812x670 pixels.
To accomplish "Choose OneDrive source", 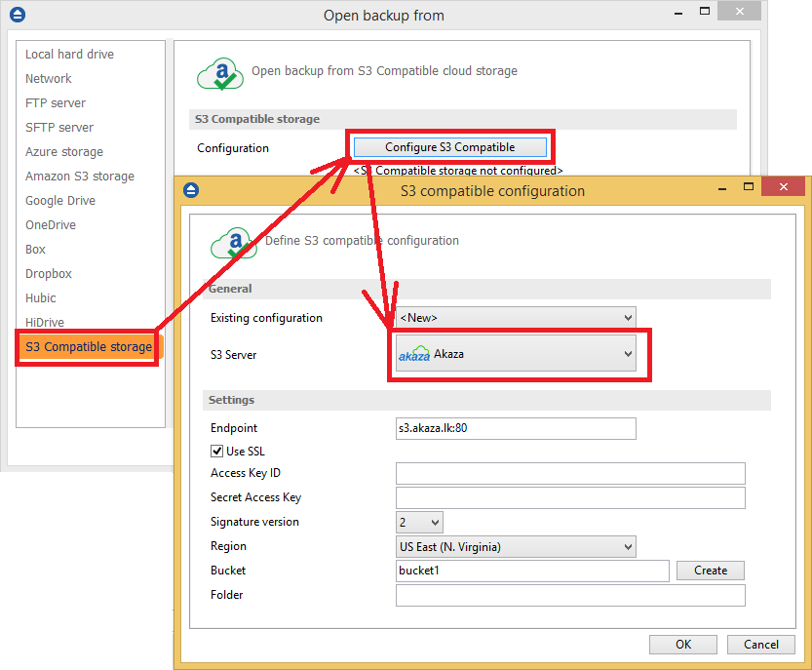I will coord(51,225).
